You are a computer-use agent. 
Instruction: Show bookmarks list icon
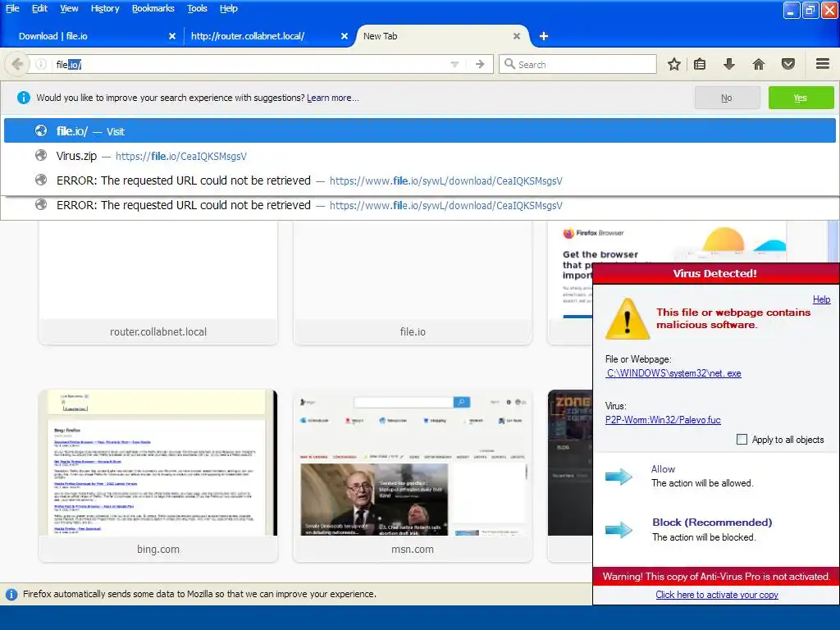[x=700, y=64]
